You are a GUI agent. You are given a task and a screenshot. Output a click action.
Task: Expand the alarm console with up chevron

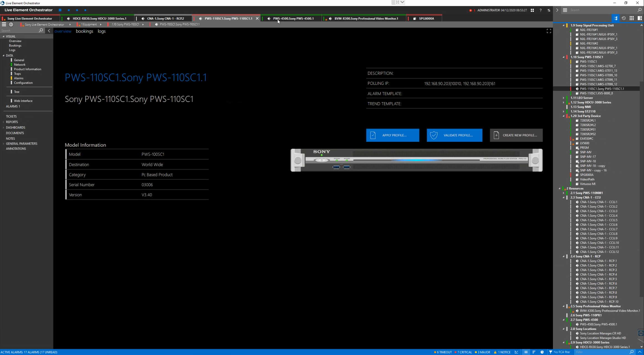point(640,352)
